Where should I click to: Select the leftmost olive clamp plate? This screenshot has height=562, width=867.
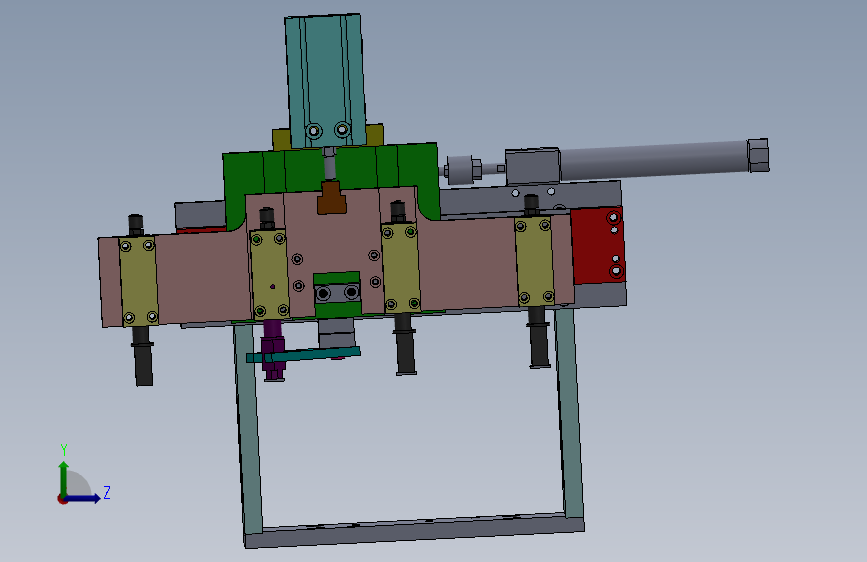(x=139, y=282)
